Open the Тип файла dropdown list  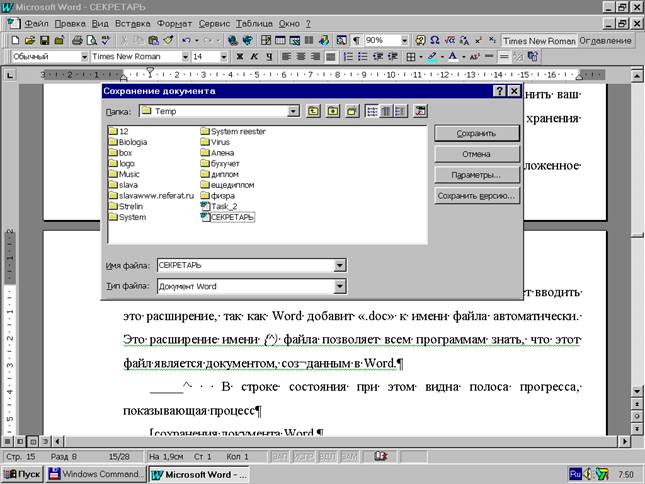click(341, 286)
